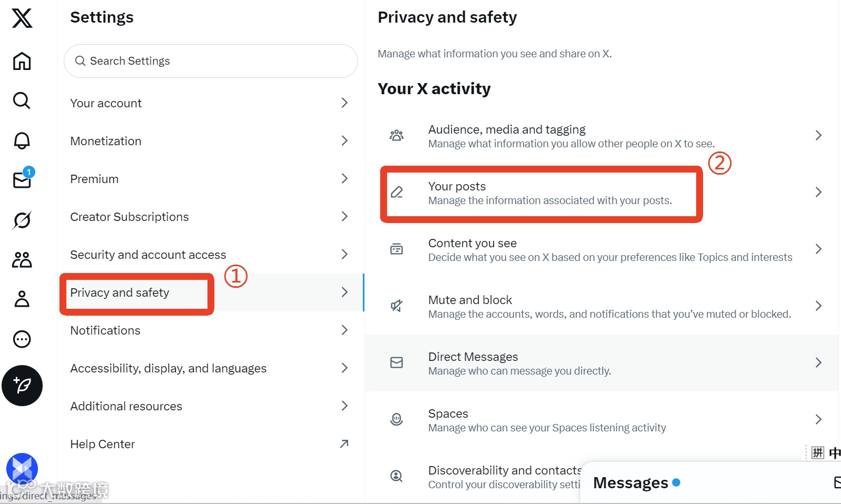Open Help Center external link
The image size is (841, 504).
point(344,444)
